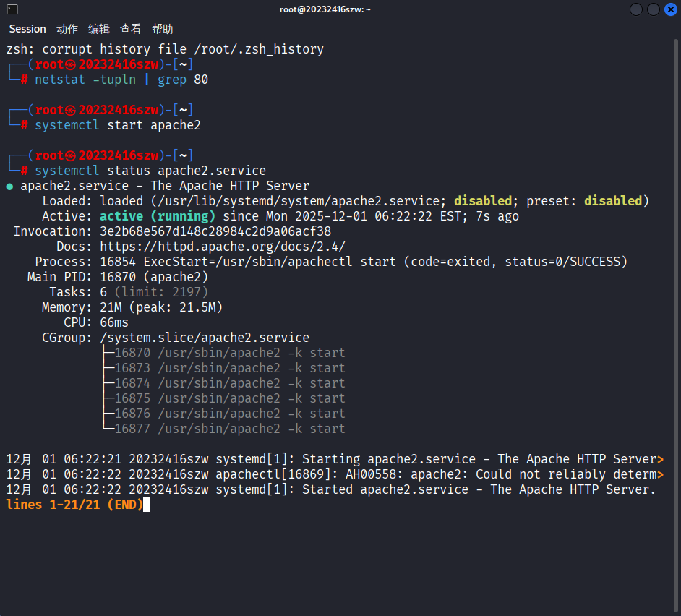The height and width of the screenshot is (616, 681).
Task: Open the Session menu
Action: (x=27, y=29)
